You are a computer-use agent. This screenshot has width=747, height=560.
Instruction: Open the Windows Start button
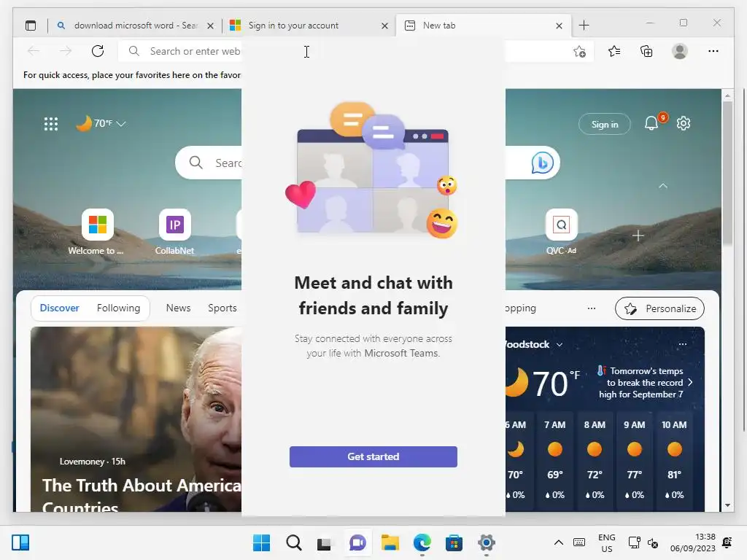point(261,542)
